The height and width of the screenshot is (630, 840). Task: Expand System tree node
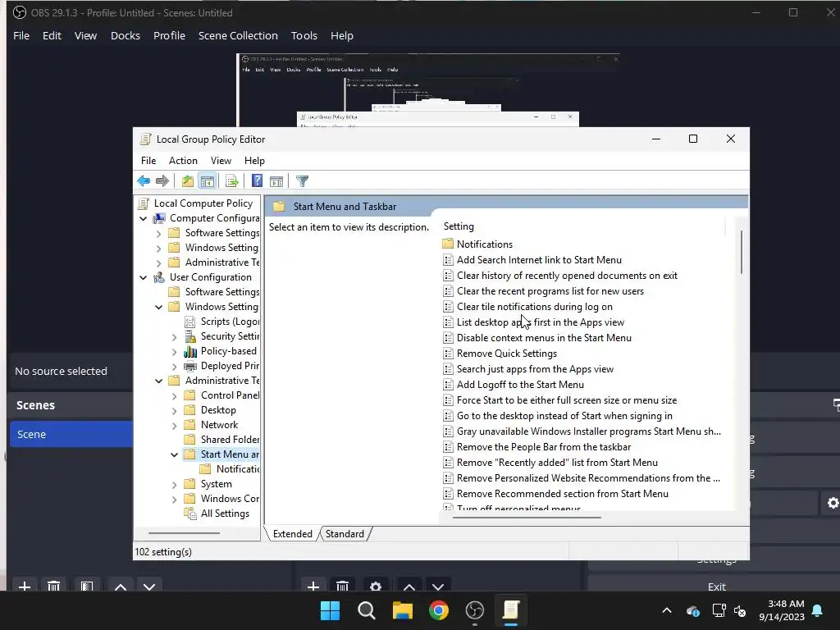pos(174,485)
